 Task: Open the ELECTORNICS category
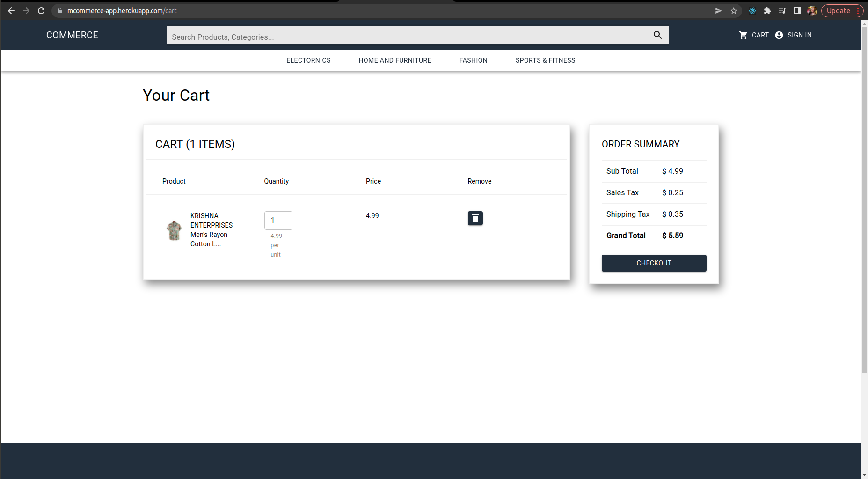[x=308, y=60]
